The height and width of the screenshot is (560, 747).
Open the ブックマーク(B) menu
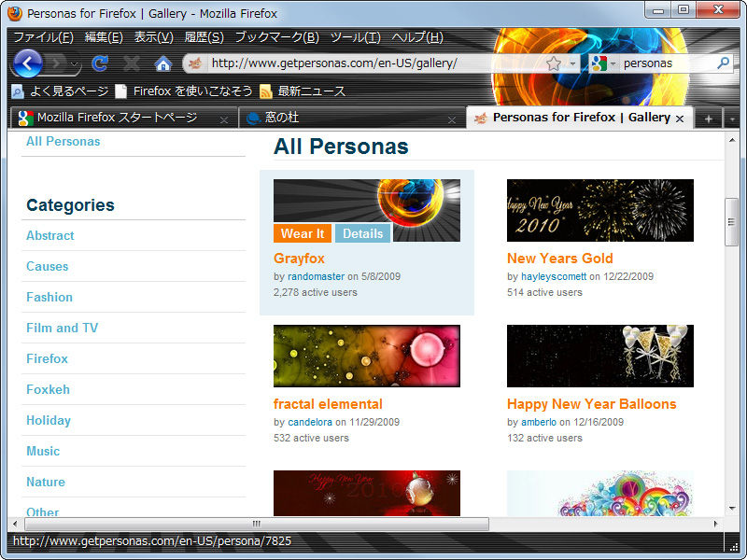(277, 37)
